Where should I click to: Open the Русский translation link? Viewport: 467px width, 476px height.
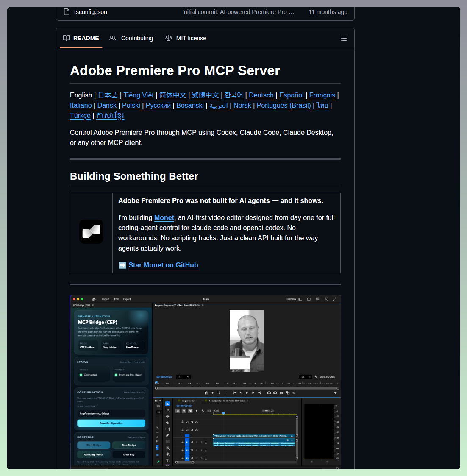(x=158, y=106)
